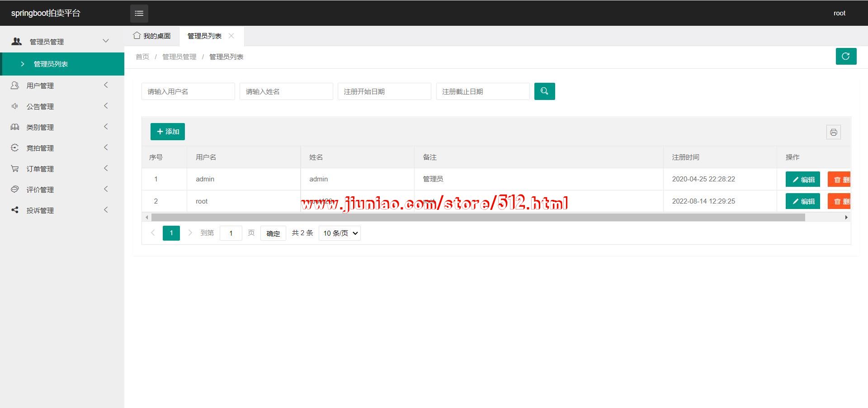Image resolution: width=868 pixels, height=408 pixels.
Task: Expand the 用户管理 sidebar section
Action: coord(40,85)
